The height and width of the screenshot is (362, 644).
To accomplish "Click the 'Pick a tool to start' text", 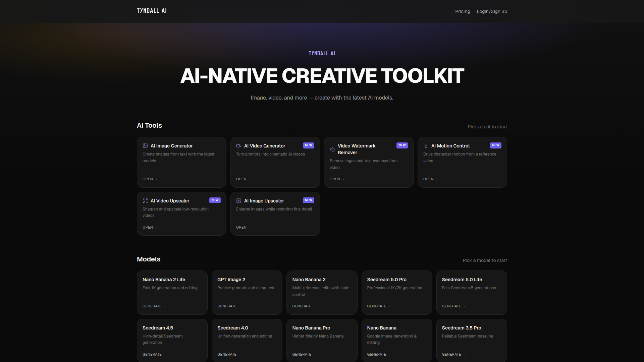I will pyautogui.click(x=487, y=127).
